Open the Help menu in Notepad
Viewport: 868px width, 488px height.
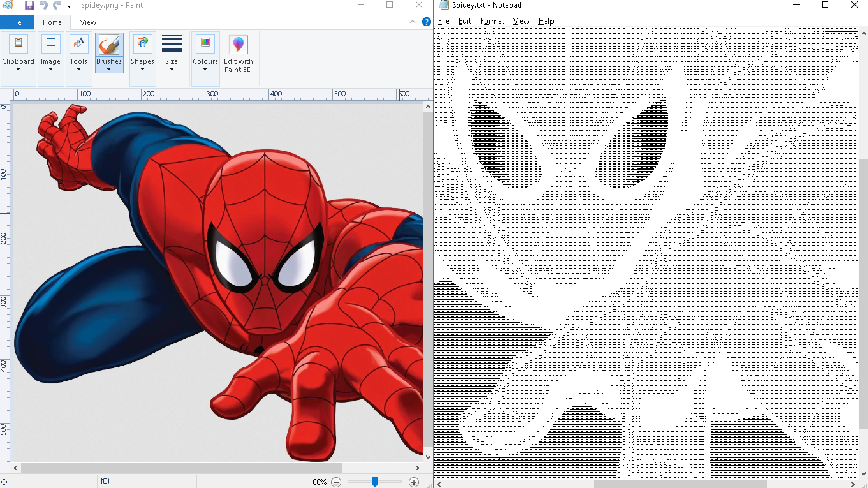tap(546, 21)
